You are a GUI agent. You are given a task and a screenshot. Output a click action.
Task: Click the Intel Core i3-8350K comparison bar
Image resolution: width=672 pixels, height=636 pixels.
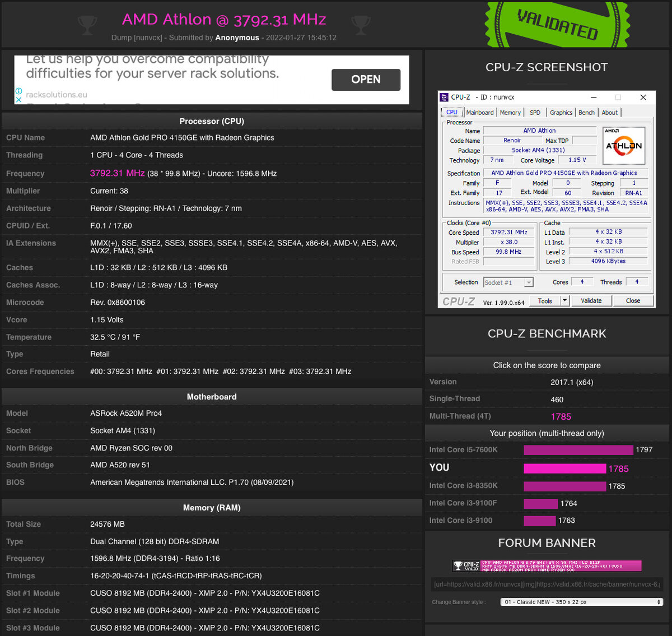tap(565, 486)
